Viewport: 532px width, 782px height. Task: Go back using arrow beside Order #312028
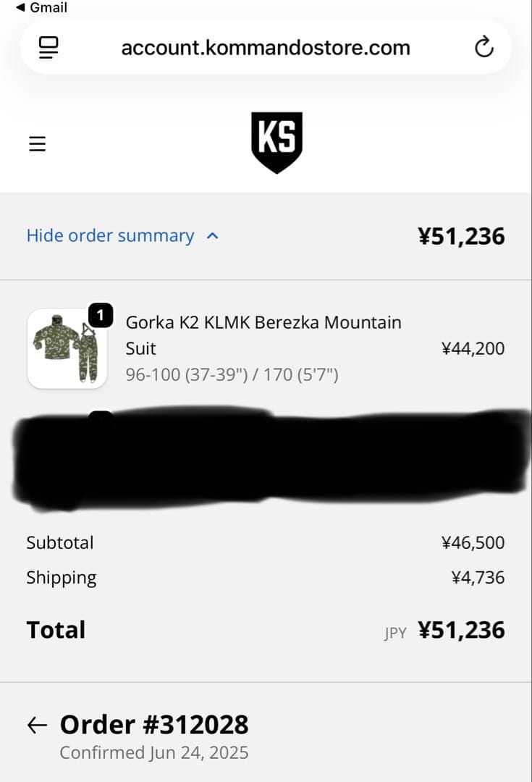(37, 725)
